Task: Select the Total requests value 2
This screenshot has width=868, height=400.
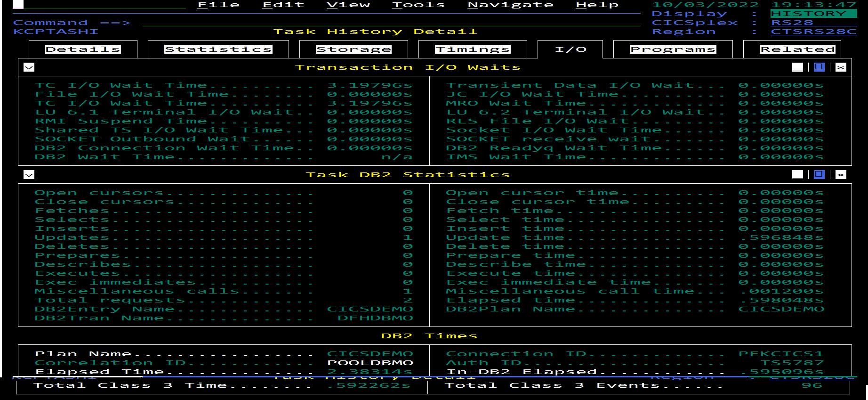Action: coord(408,300)
